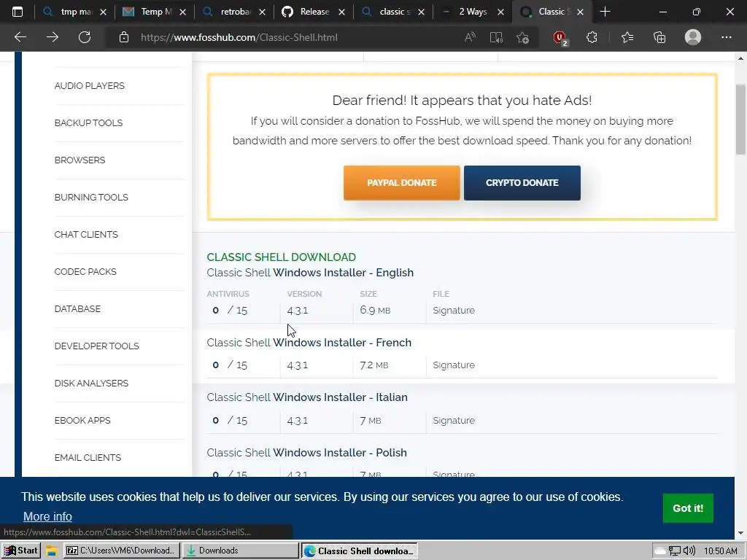The image size is (747, 560).
Task: Open DATABASE category
Action: [x=77, y=308]
